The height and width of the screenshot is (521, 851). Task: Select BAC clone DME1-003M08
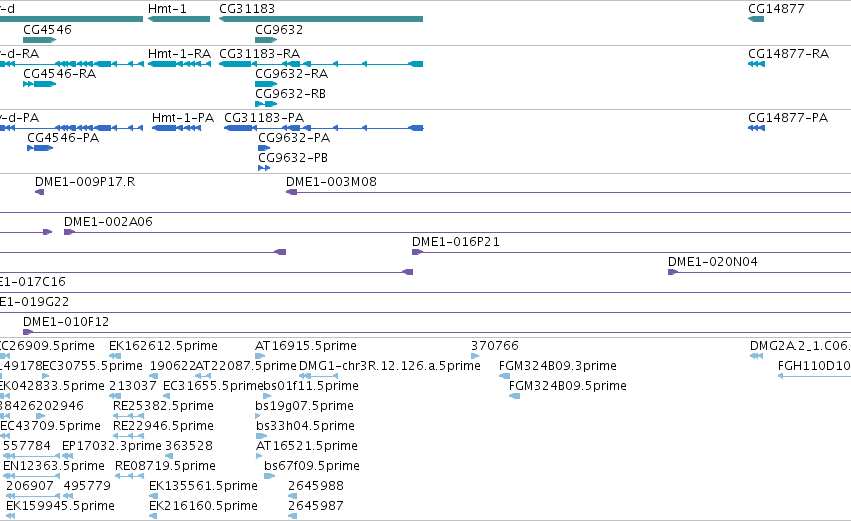331,182
